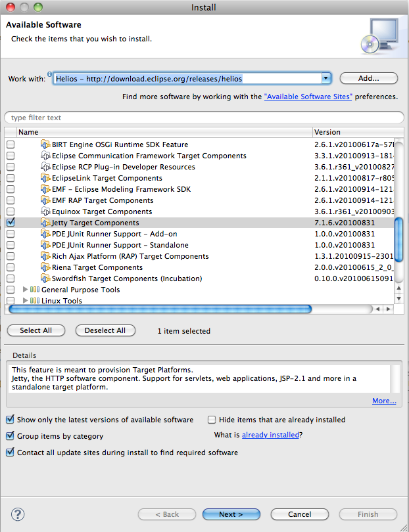Click the vertical scrollbar thumb in software list
Image resolution: width=409 pixels, height=532 pixels.
tap(399, 240)
